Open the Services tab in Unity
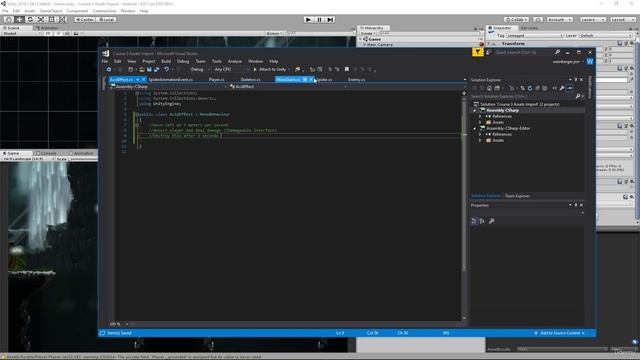This screenshot has height=360, width=640. pos(529,28)
